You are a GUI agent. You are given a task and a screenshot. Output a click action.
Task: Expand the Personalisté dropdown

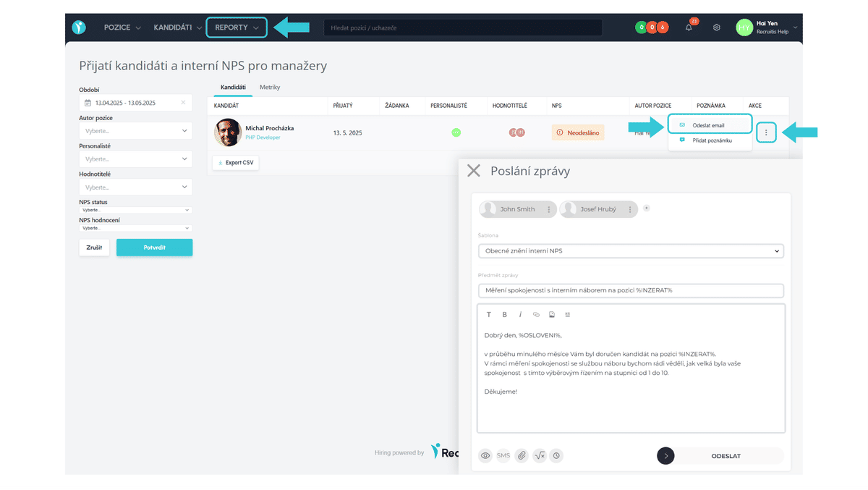[x=135, y=159]
